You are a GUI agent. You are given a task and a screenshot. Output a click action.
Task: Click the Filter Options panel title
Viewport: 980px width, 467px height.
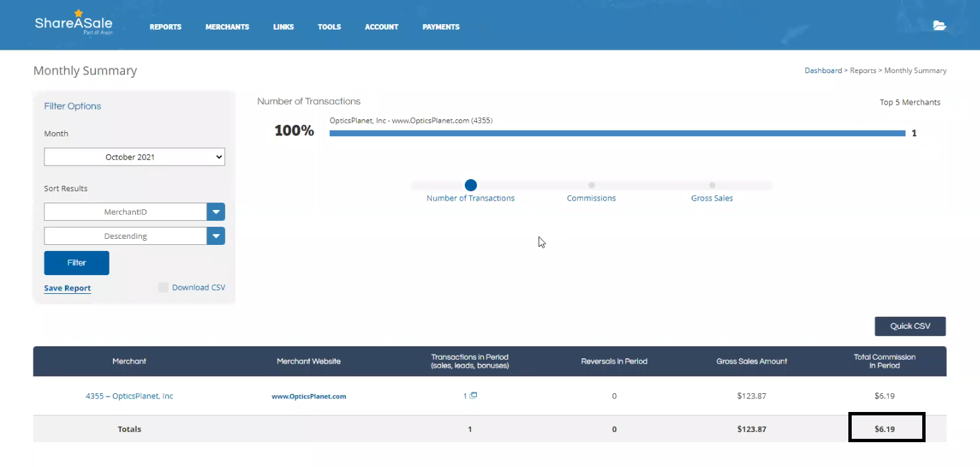tap(73, 106)
